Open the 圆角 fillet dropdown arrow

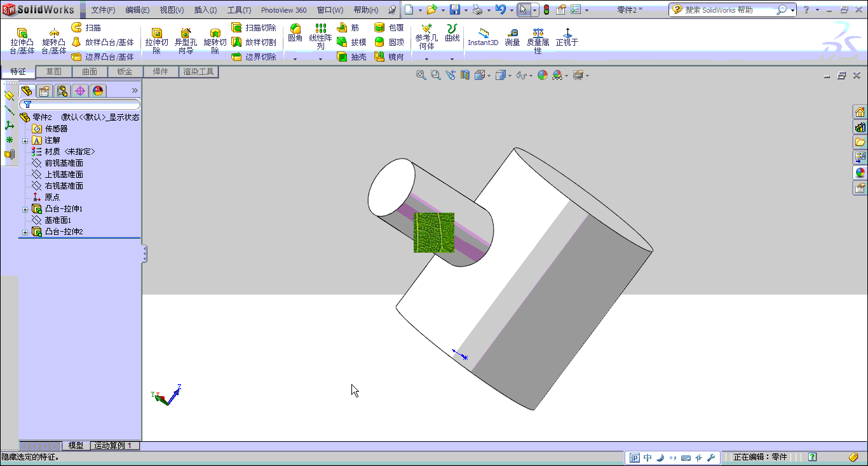[295, 58]
